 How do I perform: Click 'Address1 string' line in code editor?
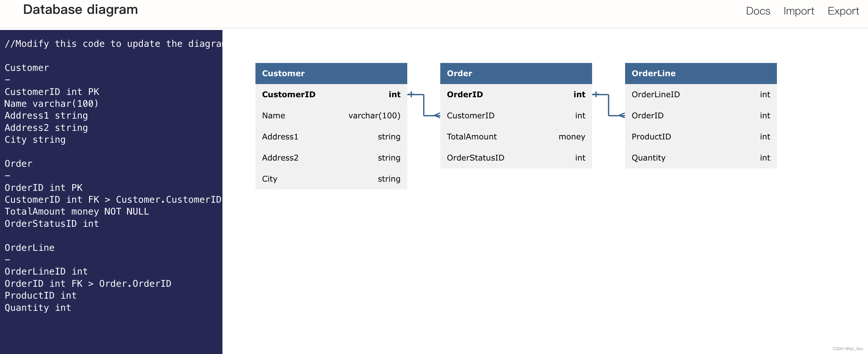46,116
